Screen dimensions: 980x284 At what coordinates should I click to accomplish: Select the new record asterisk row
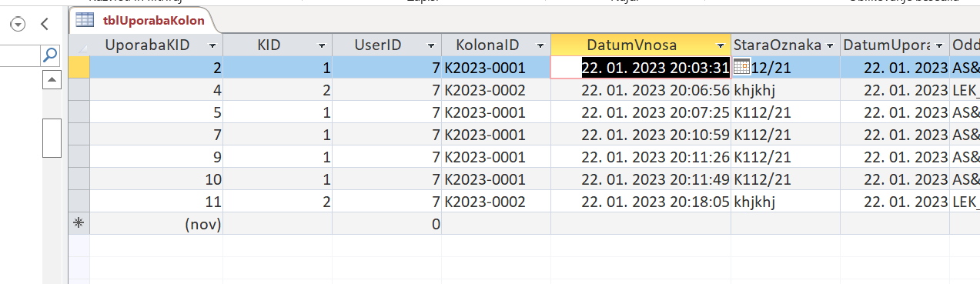pyautogui.click(x=80, y=224)
